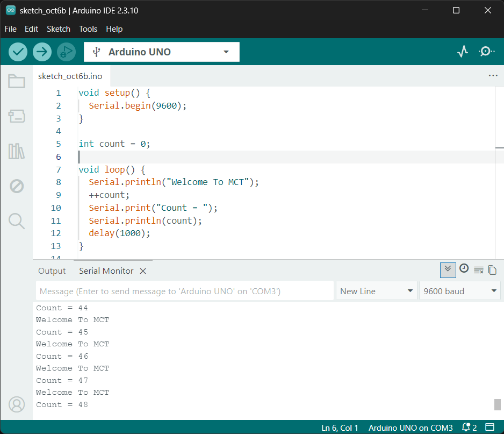Viewport: 504px width, 434px height.
Task: Open the Sketchbook folder sidebar icon
Action: (x=17, y=81)
